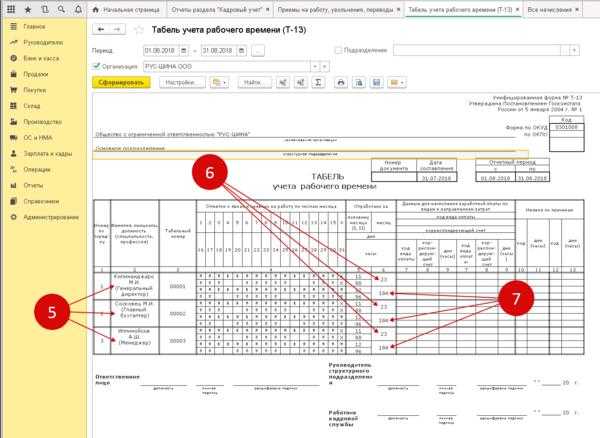Select cell with табельный номер 00001
Screen dimensions: 600x438
coord(178,286)
